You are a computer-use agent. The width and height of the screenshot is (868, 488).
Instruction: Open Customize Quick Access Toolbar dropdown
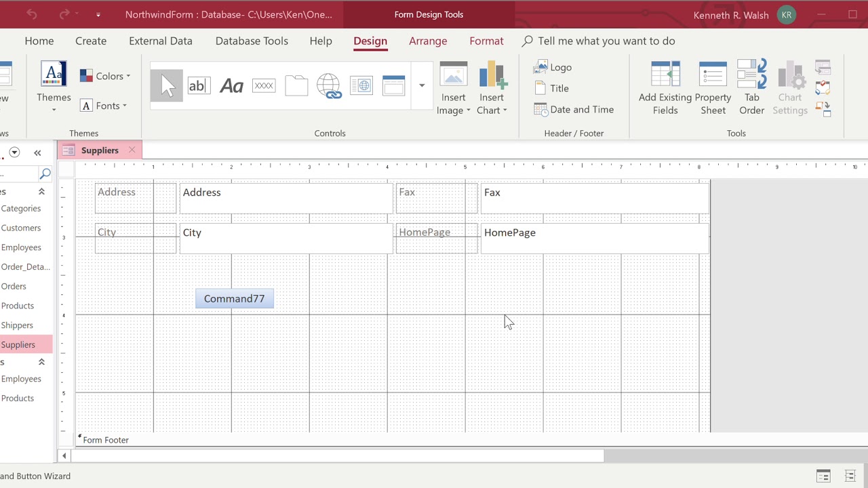tap(98, 14)
